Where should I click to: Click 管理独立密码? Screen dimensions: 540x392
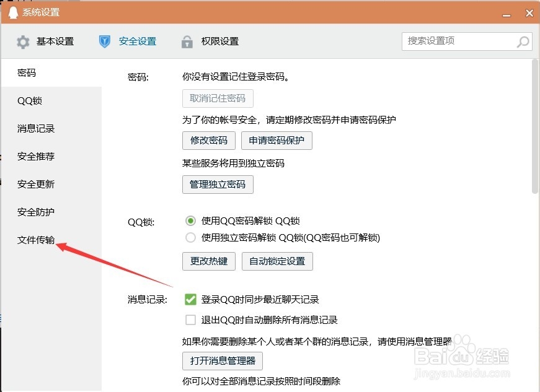click(x=218, y=184)
